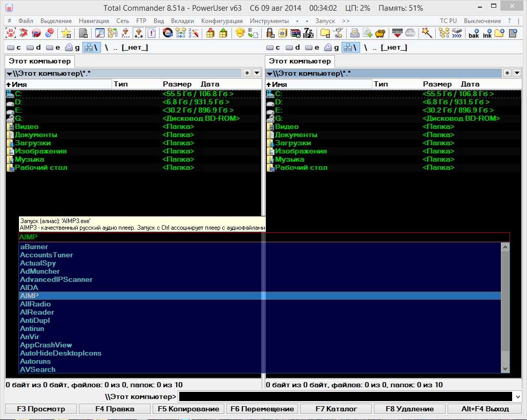Click the orange ram animal icon
Viewport: 527px width, 420px height.
point(380,33)
